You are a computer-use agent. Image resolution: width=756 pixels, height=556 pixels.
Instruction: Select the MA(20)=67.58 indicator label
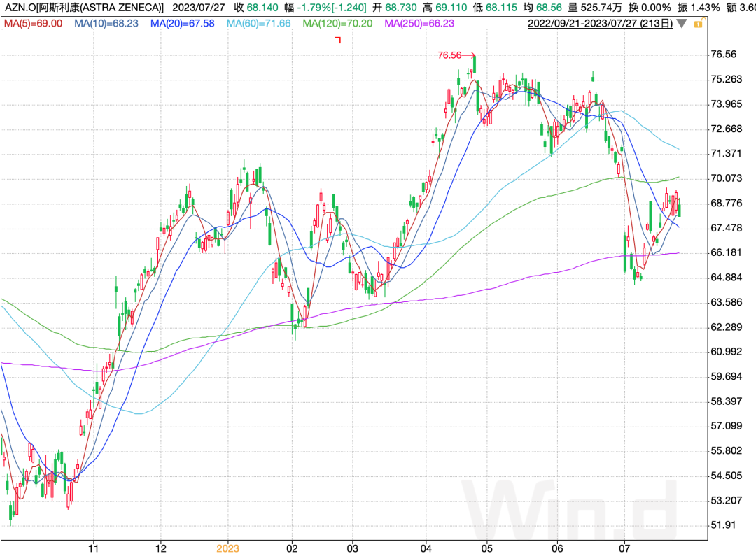182,24
